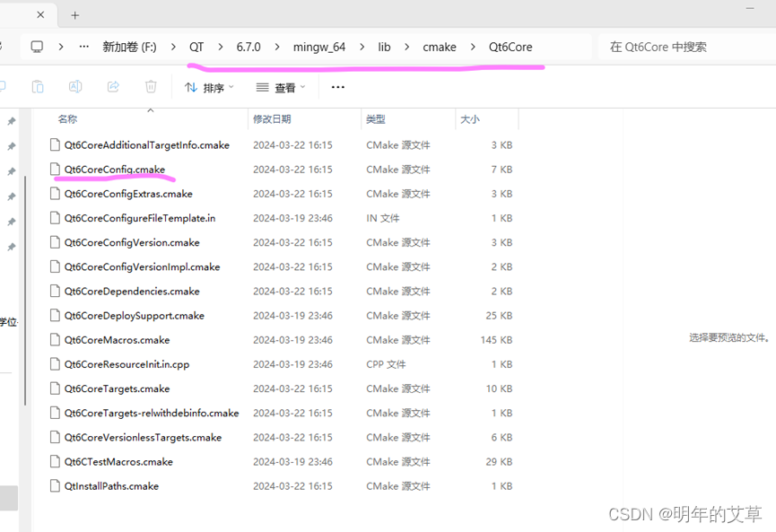Select QtInstallPaths.cmake file
The height and width of the screenshot is (532, 776).
(111, 486)
